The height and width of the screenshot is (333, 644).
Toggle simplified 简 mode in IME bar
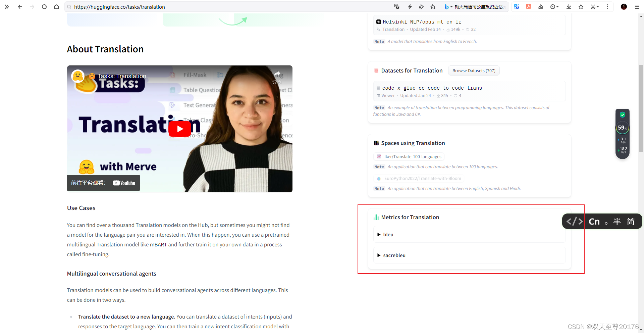631,222
